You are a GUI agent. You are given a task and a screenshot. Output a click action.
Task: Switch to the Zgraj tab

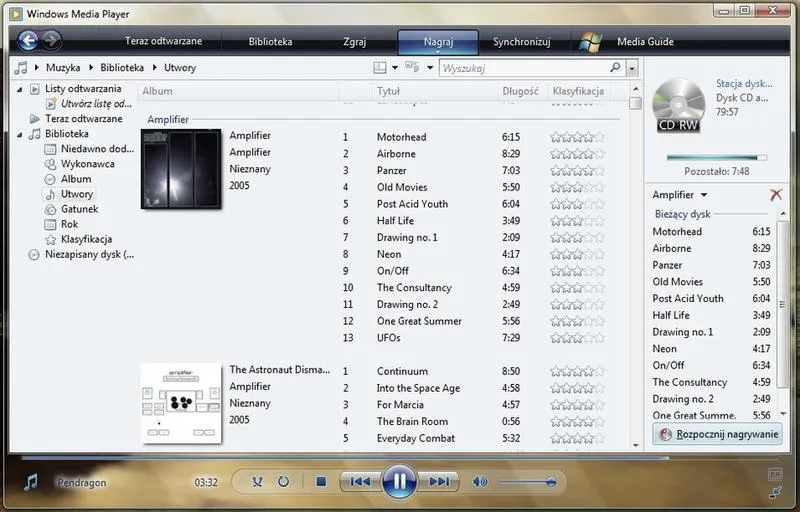tap(355, 42)
